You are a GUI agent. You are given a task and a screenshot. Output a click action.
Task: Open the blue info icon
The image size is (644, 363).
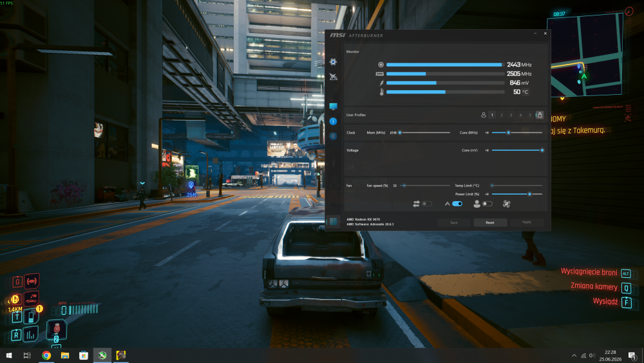click(333, 121)
